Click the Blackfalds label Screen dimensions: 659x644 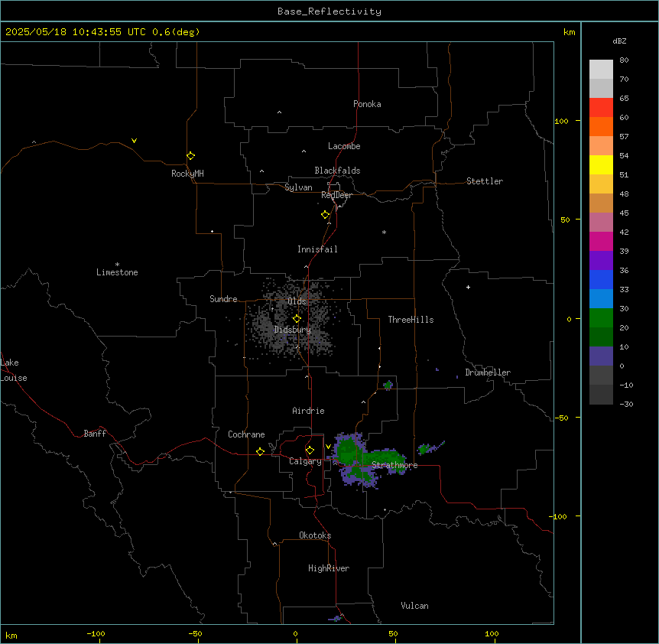[x=337, y=171]
